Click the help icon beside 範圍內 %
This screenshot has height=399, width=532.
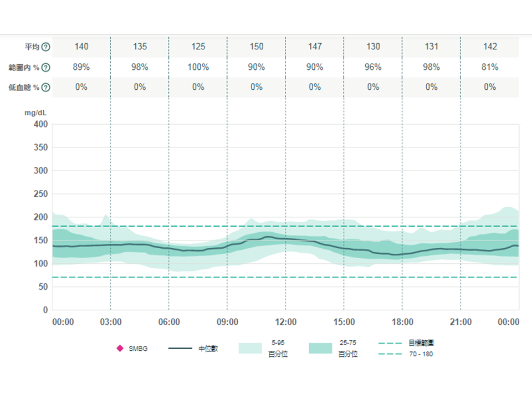[46, 68]
